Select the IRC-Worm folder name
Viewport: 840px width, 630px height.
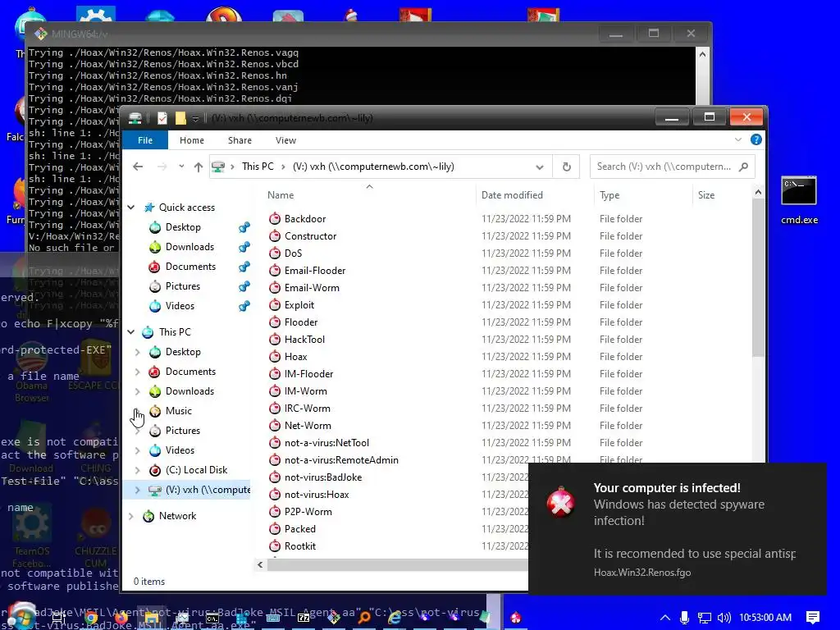click(x=308, y=409)
